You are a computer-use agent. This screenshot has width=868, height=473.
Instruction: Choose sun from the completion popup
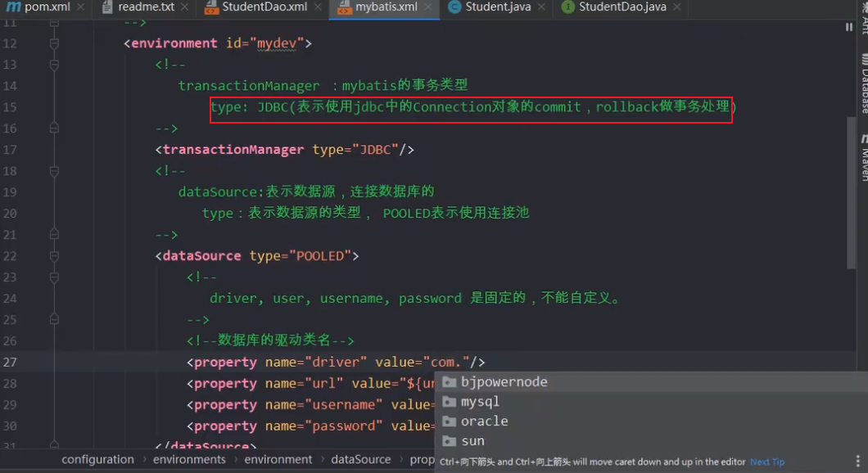click(651, 441)
